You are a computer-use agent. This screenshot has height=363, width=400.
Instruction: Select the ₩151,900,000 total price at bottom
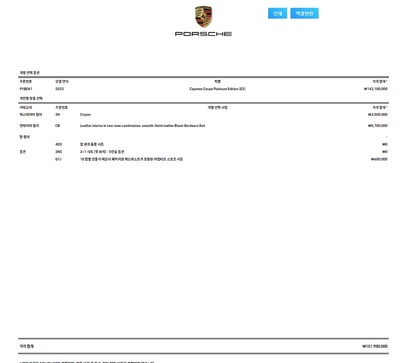click(375, 346)
